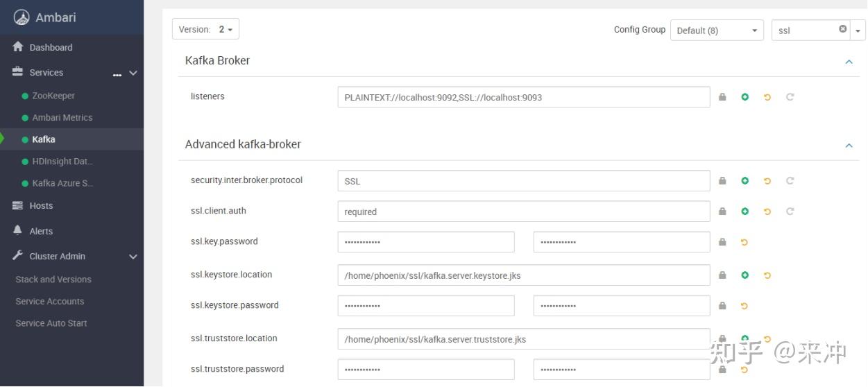Screen dimensions: 868x387
Task: Go to Stack and Versions
Action: coord(53,279)
